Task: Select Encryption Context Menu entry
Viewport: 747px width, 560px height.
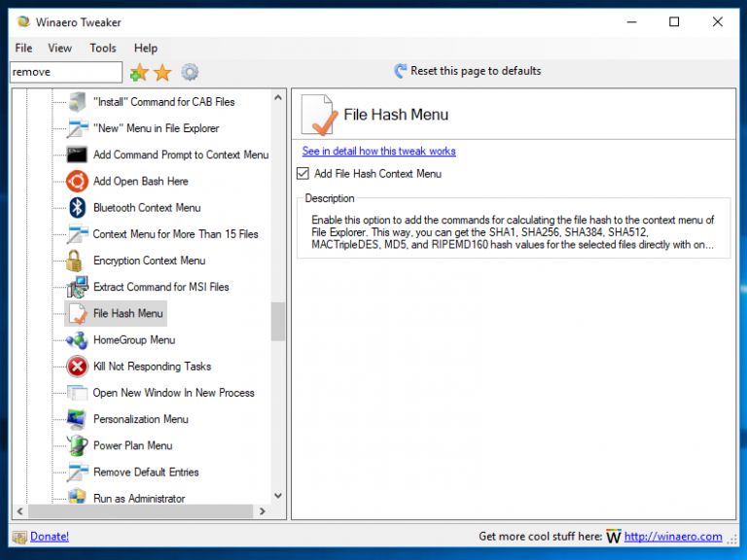Action: (149, 261)
